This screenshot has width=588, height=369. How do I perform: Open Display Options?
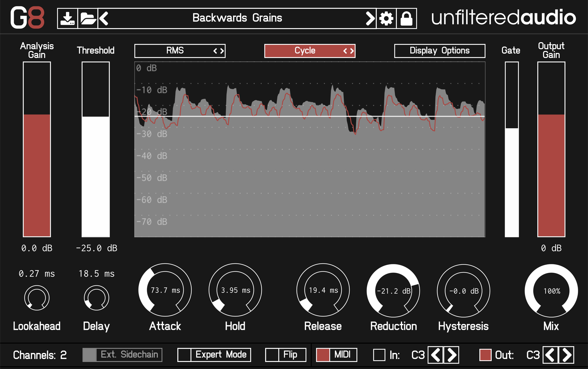point(439,50)
